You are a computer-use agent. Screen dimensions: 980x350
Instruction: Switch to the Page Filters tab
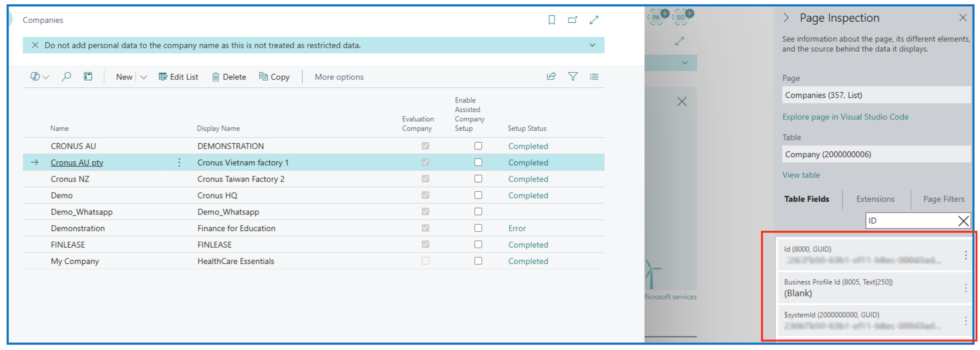943,199
